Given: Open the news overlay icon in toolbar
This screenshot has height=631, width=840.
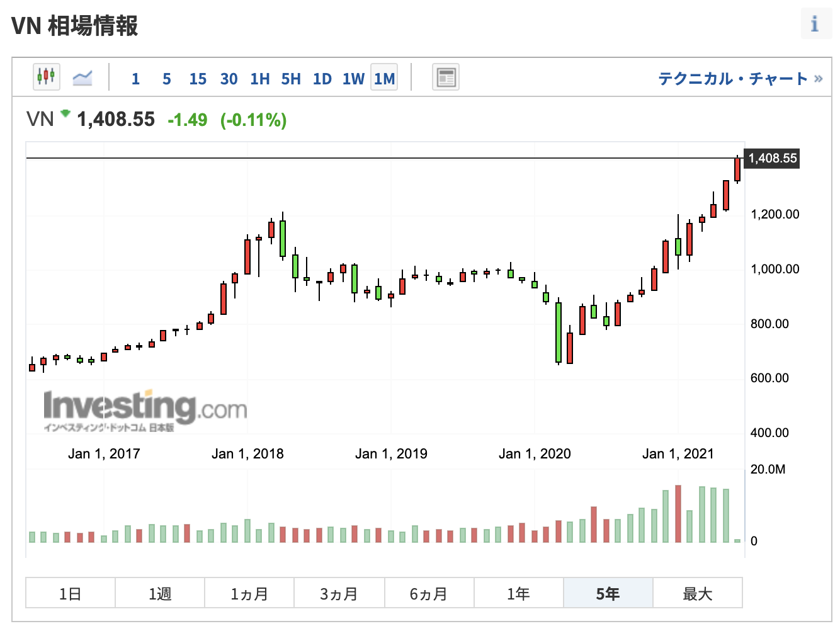Looking at the screenshot, I should point(446,77).
